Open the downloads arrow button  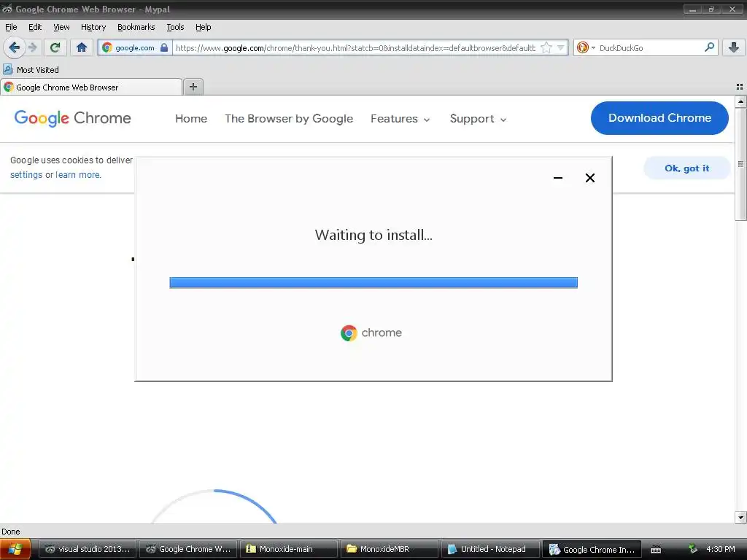coord(734,47)
